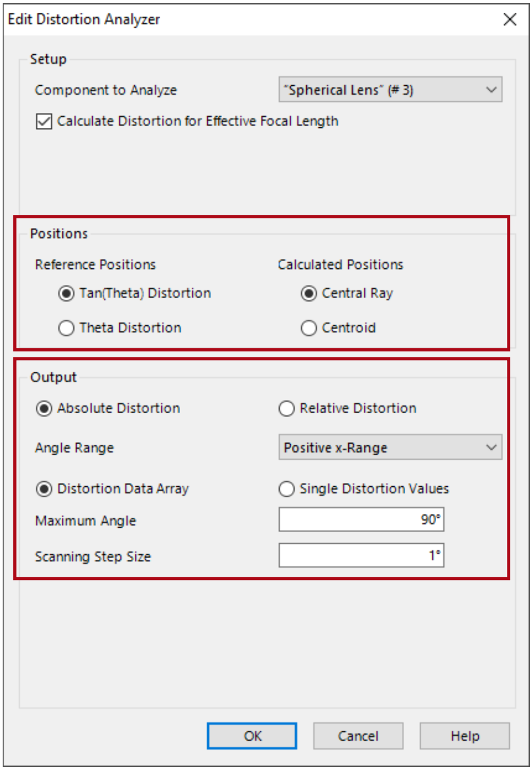
Task: Open the Component to Analyze dropdown
Action: (491, 90)
